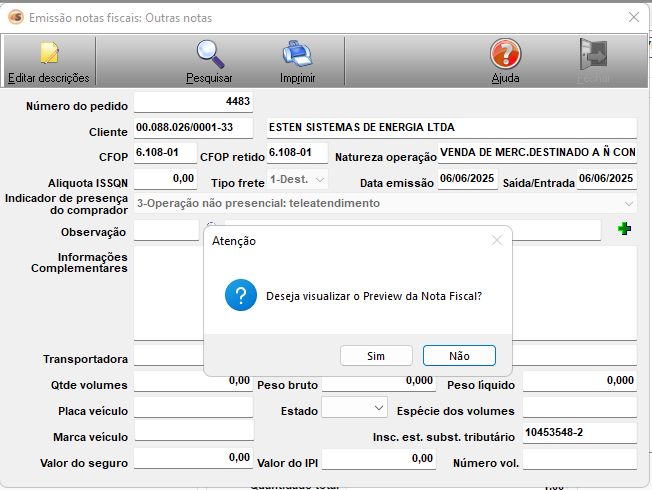Select the Data emissão date field
652x490 pixels.
[x=467, y=179]
